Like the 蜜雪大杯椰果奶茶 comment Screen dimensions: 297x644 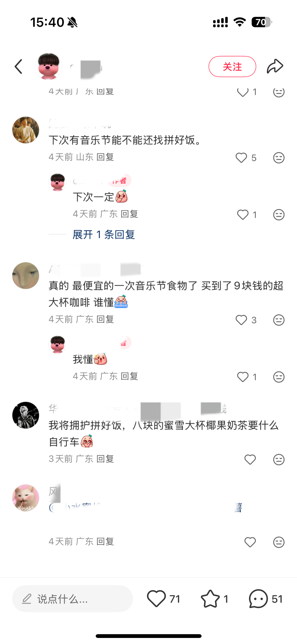point(250,459)
